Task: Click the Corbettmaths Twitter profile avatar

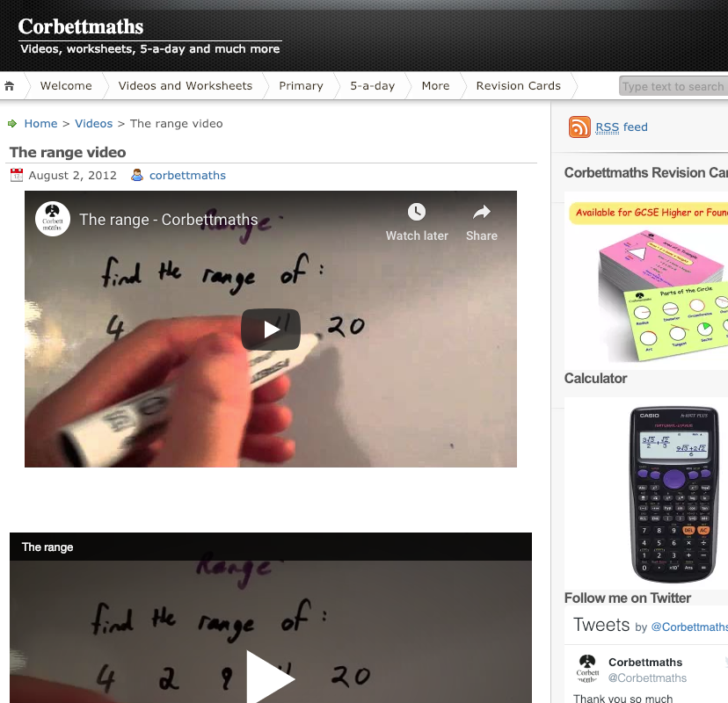Action: point(587,669)
